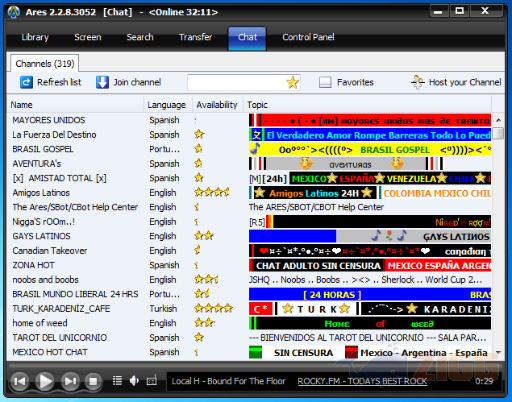Select the TAROT DEL UNICORNIO channel
Image resolution: width=512 pixels, height=402 pixels.
point(59,338)
